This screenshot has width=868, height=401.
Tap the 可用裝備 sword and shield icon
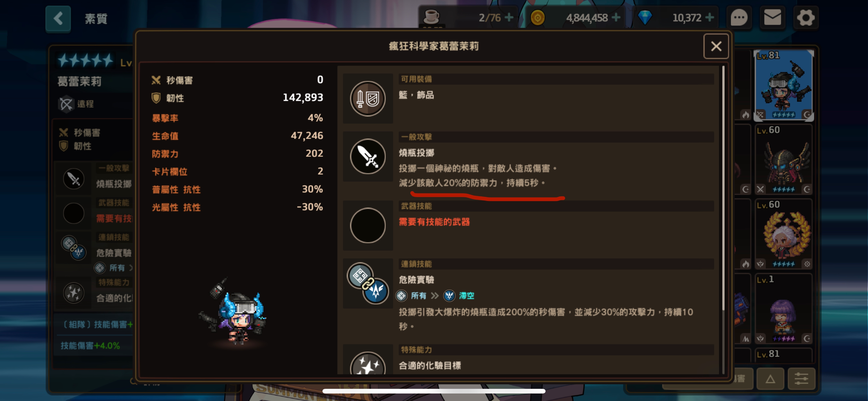[x=368, y=98]
